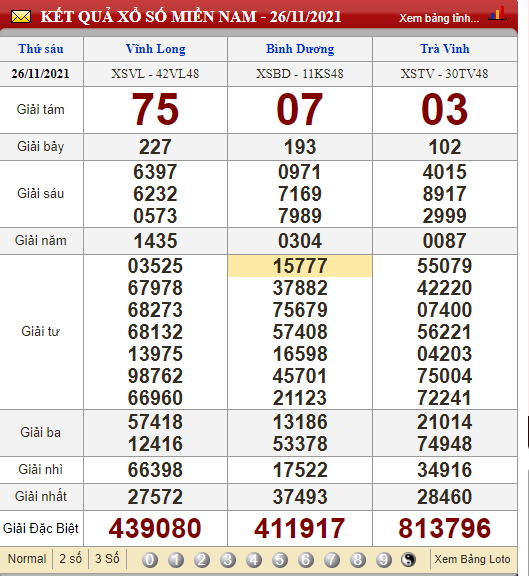Image resolution: width=529 pixels, height=576 pixels.
Task: Click the Thứ sáu weekday link
Action: coord(41,49)
